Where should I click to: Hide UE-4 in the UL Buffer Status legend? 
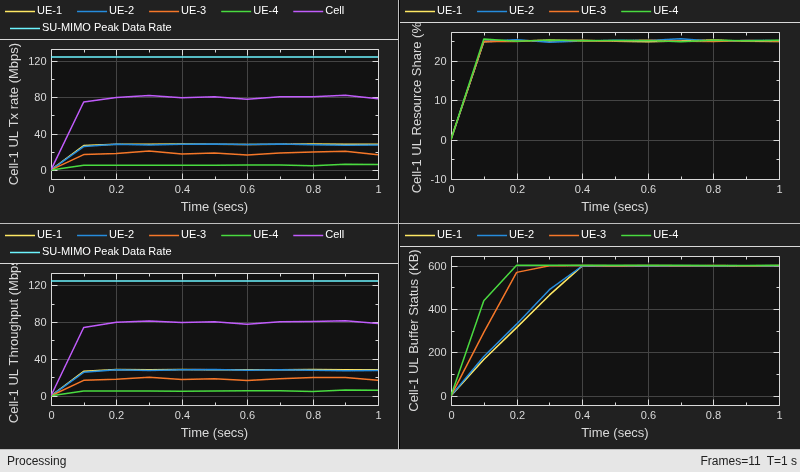pyautogui.click(x=649, y=234)
